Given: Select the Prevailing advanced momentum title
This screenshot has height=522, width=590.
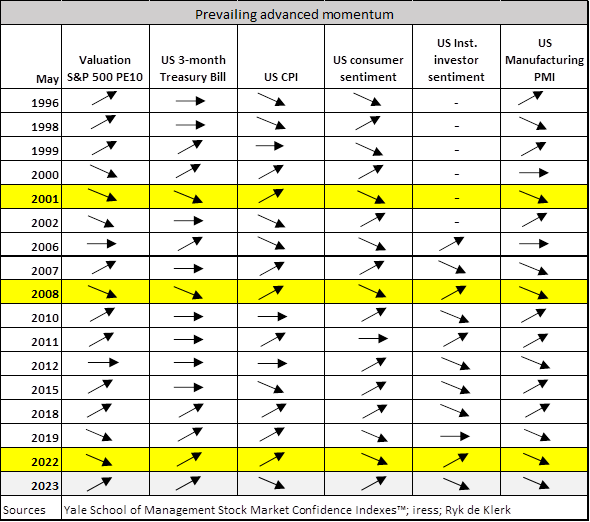Looking at the screenshot, I should [294, 14].
